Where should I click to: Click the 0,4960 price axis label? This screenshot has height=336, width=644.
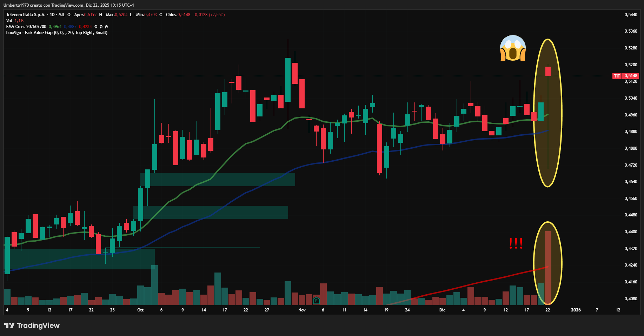631,115
